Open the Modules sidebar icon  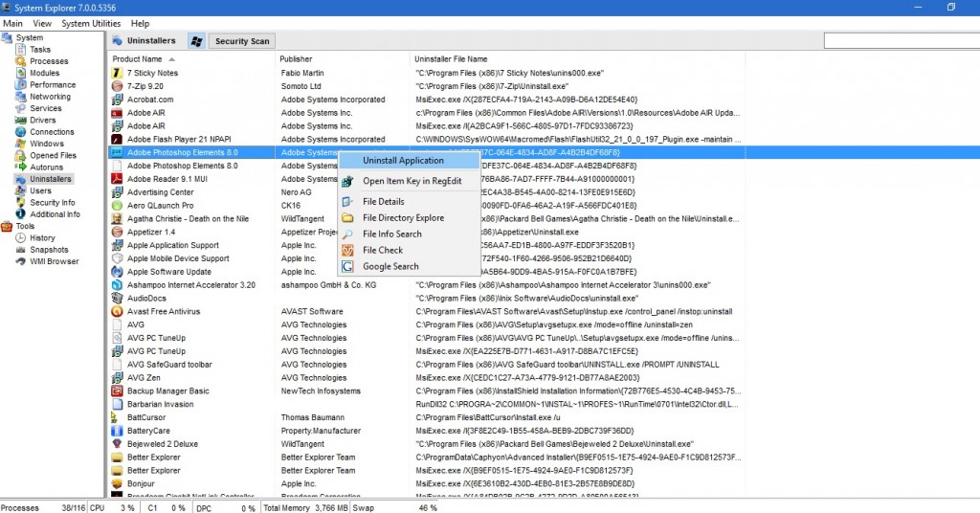[21, 73]
